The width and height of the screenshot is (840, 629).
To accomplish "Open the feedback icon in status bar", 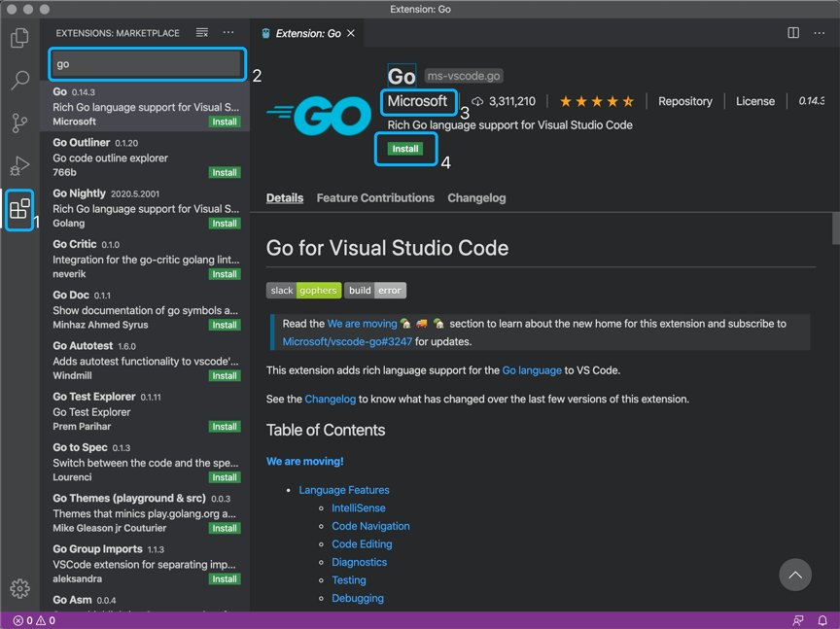I will (797, 620).
